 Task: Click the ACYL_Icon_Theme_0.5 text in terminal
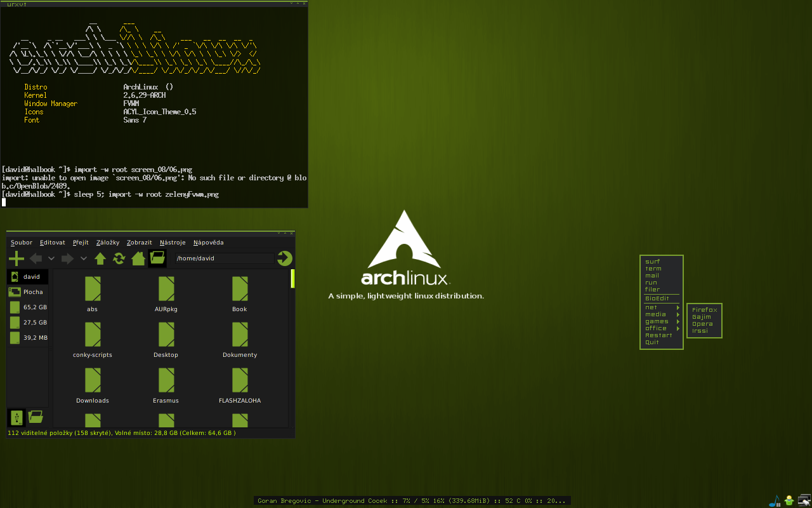(x=160, y=112)
